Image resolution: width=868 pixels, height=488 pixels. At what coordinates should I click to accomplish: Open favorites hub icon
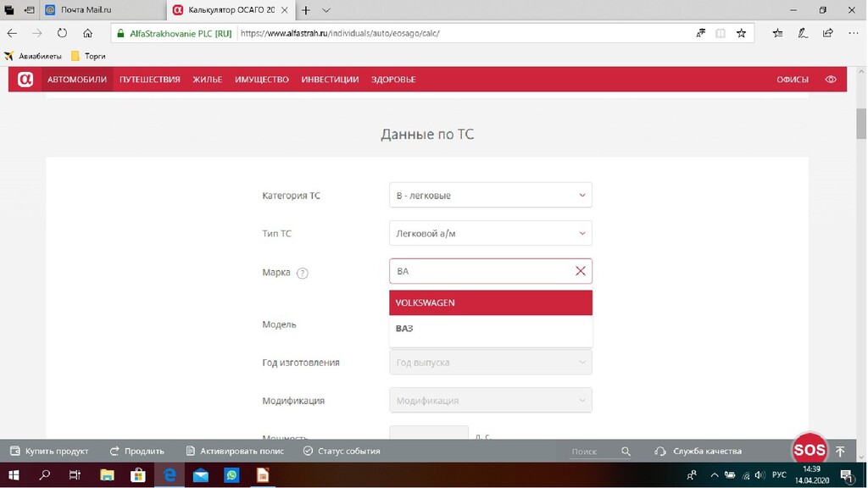[x=778, y=33]
